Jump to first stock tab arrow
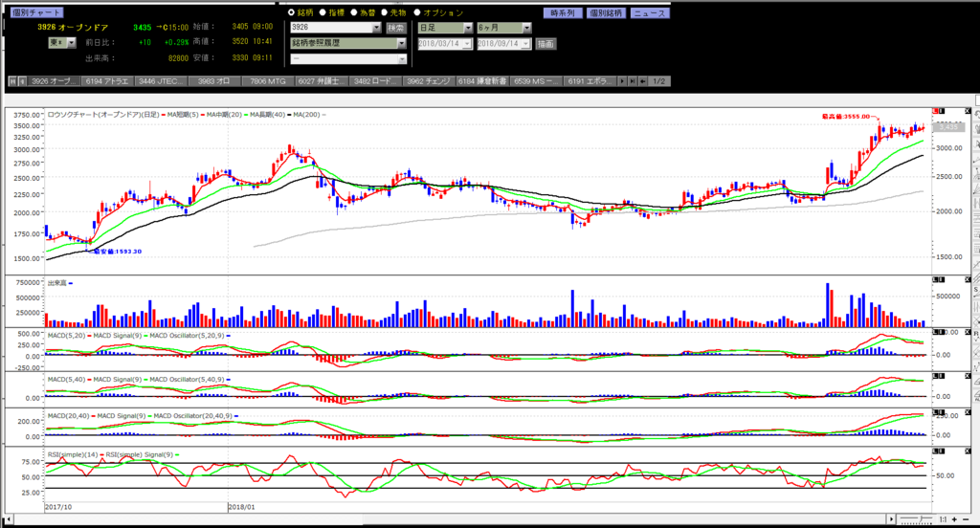 [x=12, y=81]
